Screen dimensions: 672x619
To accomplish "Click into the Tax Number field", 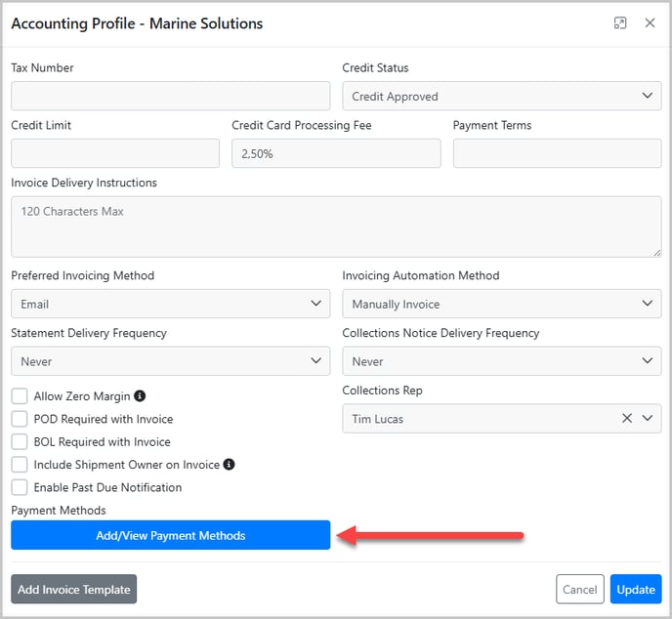I will coord(170,96).
